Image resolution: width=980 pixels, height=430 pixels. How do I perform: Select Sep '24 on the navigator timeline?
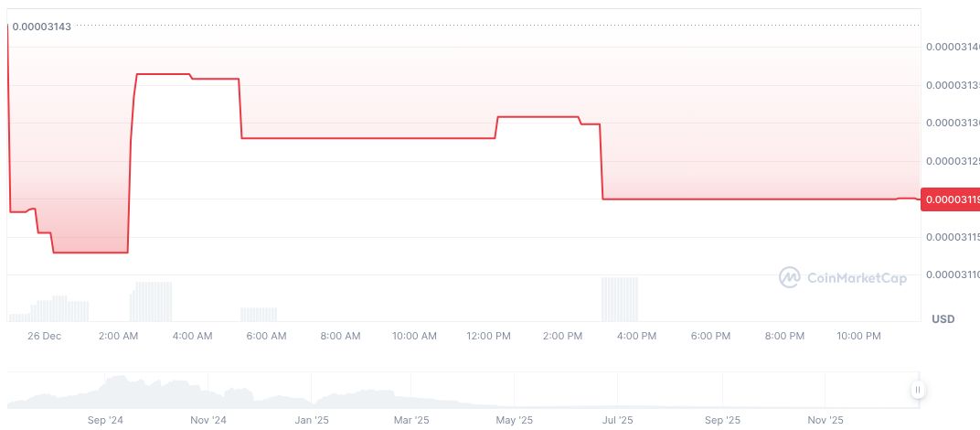coord(105,421)
